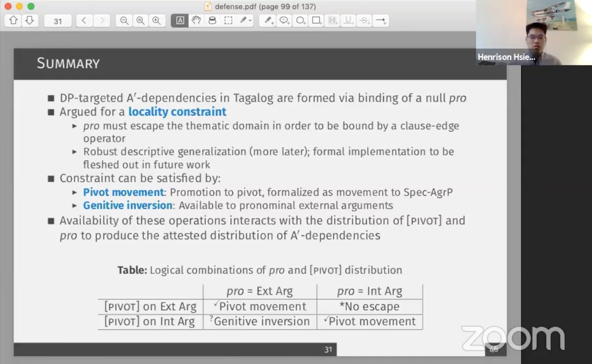Click 'Availability of these operations' bullet
The height and width of the screenshot is (364, 592).
pyautogui.click(x=262, y=228)
